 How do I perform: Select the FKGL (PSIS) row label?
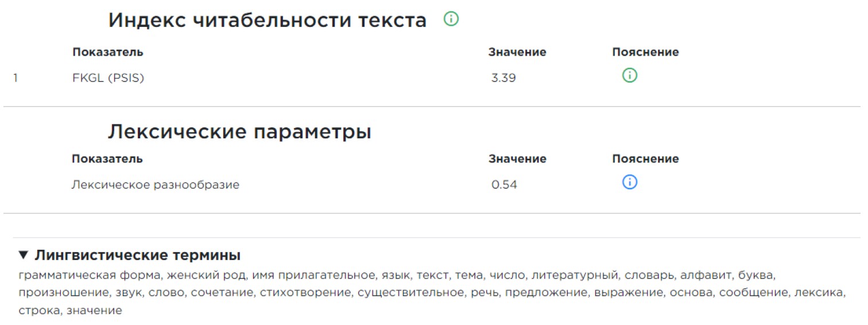coord(108,78)
